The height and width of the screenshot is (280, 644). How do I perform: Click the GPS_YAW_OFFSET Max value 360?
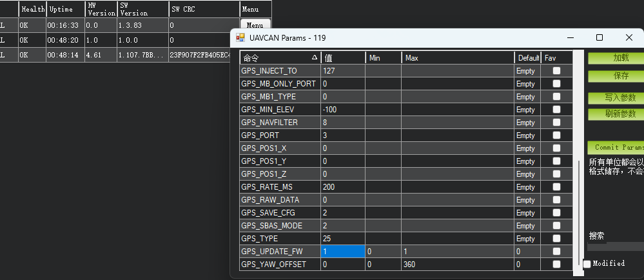point(458,264)
